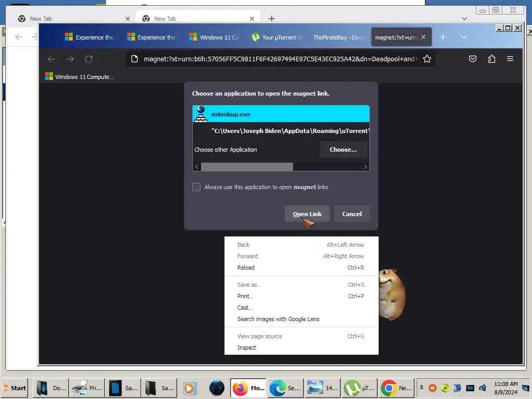This screenshot has width=532, height=399.
Task: Click Chrome window back arrow behind Firefox
Action: [19, 37]
